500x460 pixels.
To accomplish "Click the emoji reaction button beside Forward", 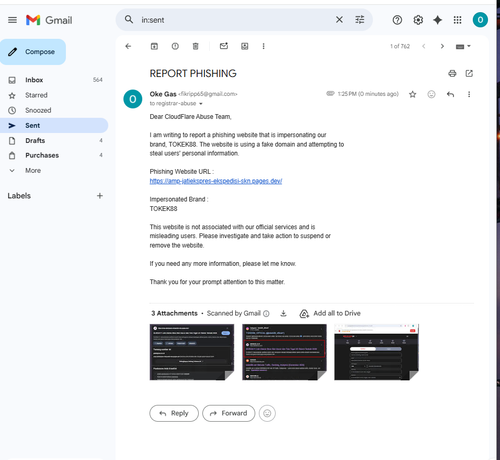I will [x=267, y=413].
